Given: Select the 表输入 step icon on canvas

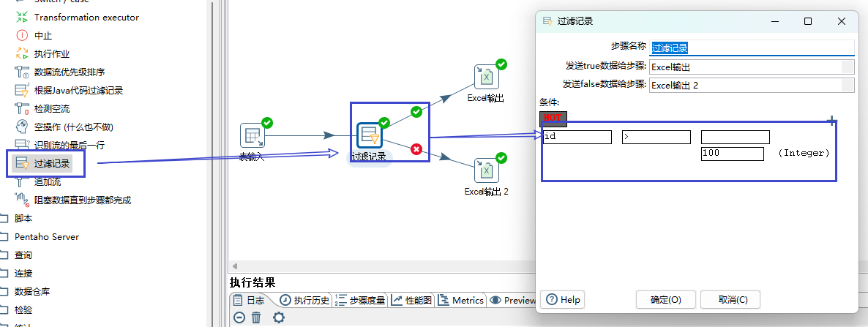Looking at the screenshot, I should (252, 136).
